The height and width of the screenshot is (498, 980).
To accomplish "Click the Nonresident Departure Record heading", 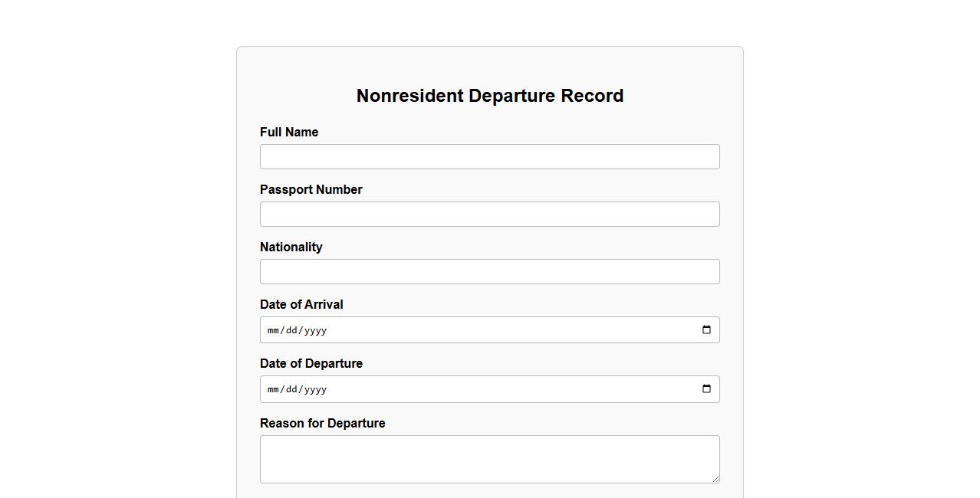I will (x=489, y=96).
